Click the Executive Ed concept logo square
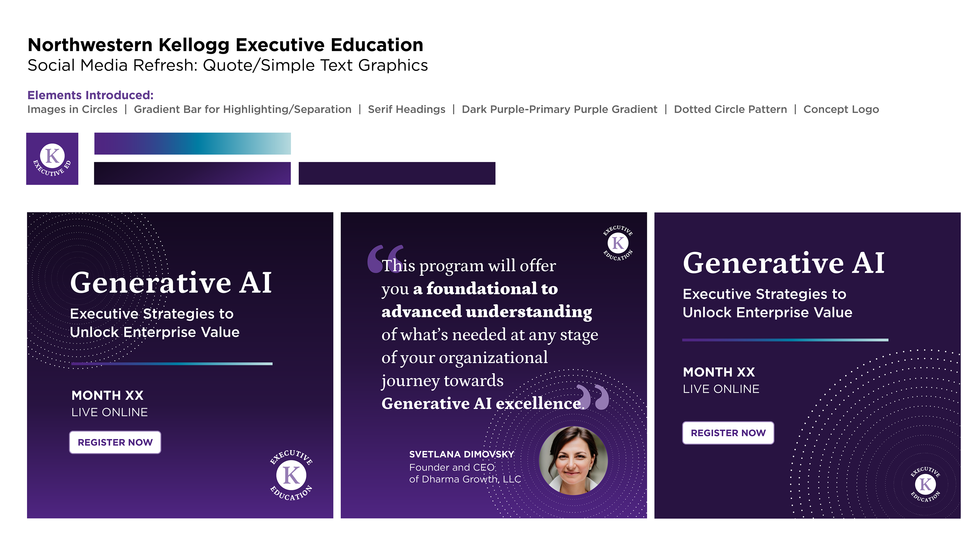The width and height of the screenshot is (980, 551). click(52, 159)
